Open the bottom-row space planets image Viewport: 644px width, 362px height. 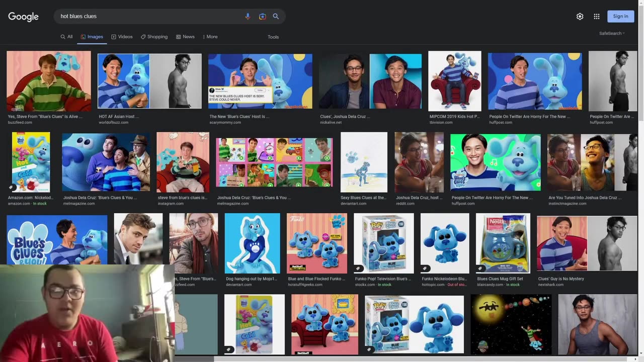[x=511, y=324]
